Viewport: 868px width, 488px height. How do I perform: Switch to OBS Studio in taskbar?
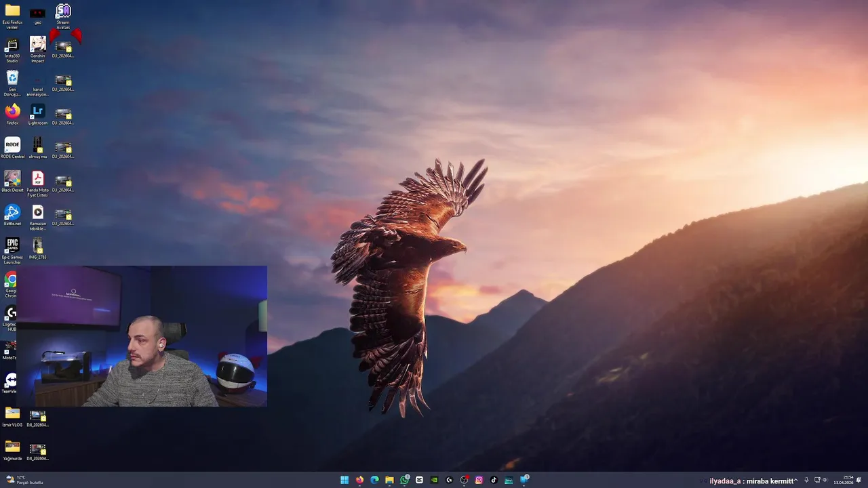click(x=464, y=480)
